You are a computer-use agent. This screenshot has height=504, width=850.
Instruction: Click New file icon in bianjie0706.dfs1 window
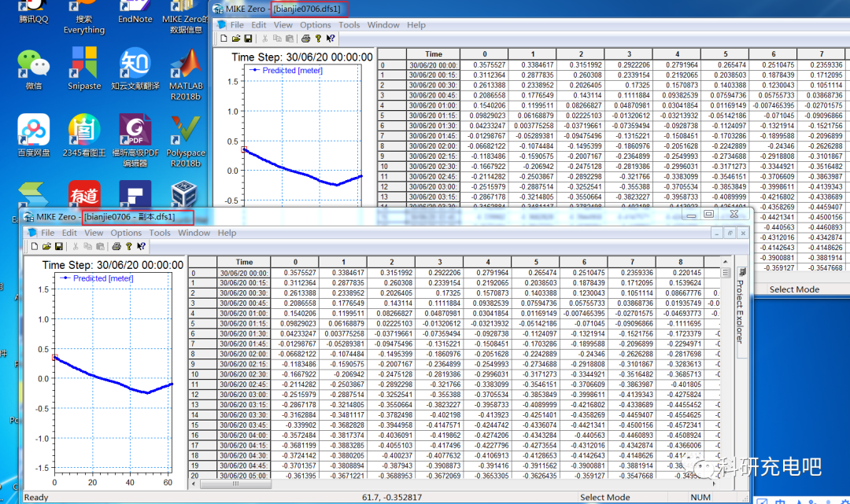[224, 39]
